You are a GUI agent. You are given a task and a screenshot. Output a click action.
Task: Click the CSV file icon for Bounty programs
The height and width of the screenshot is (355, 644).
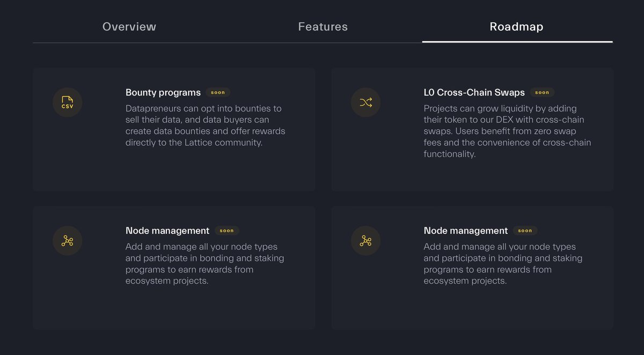coord(67,102)
